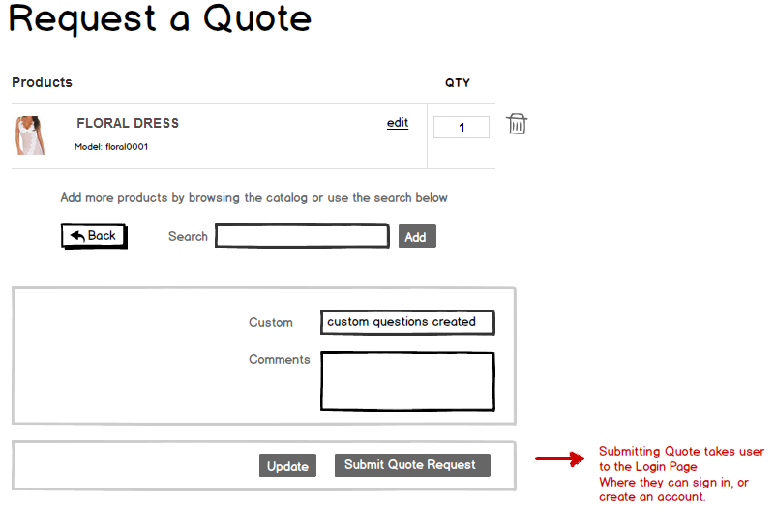Click the 'Add more products by browsing' hint

click(254, 198)
